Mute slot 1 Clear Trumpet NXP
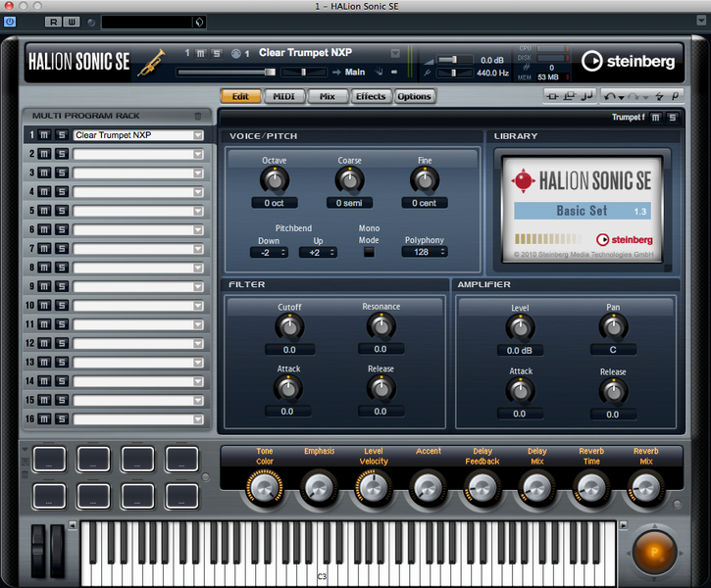 pos(46,135)
